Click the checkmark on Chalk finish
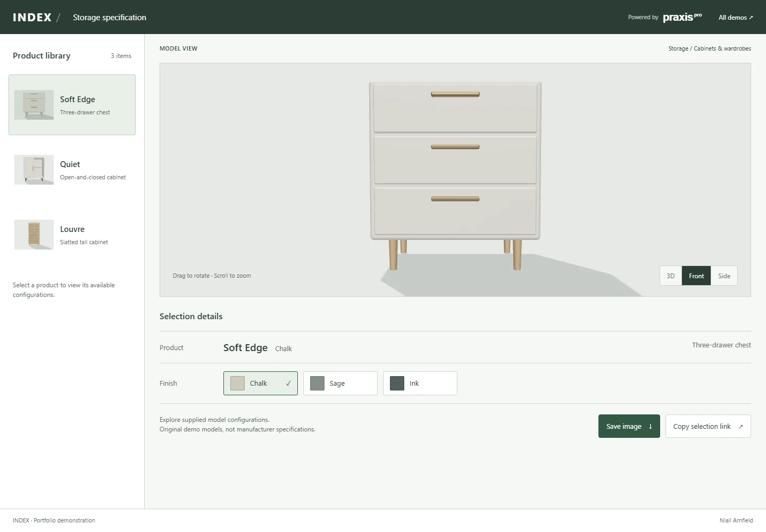The width and height of the screenshot is (766, 532). (x=288, y=383)
